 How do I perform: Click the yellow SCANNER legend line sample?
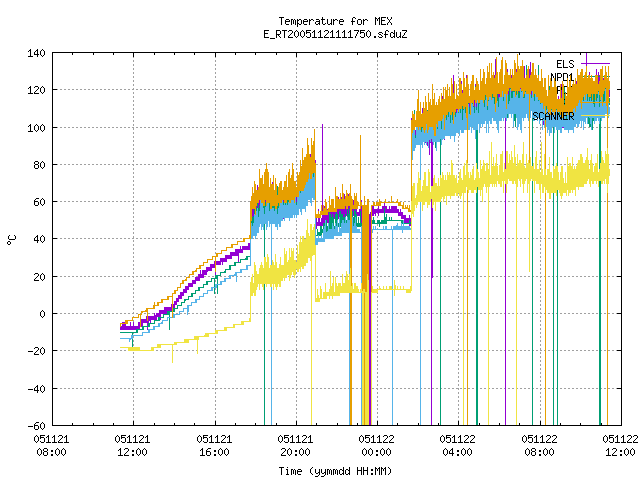pos(595,116)
